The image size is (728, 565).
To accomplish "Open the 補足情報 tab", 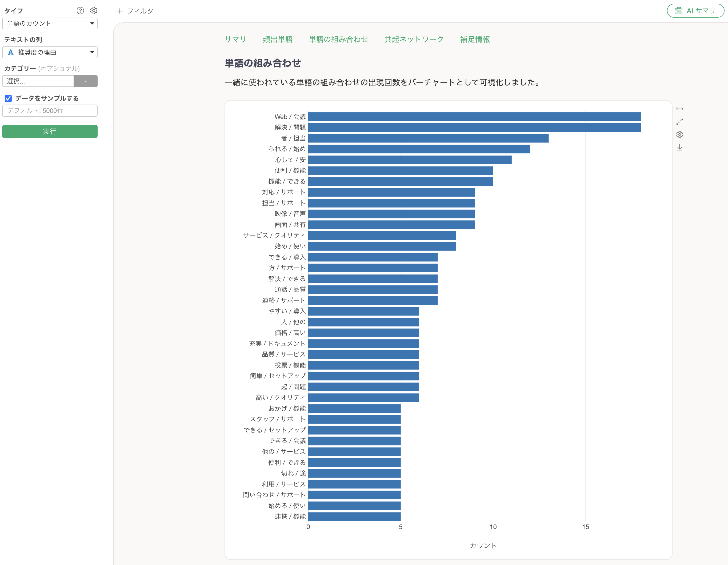I will pos(475,39).
